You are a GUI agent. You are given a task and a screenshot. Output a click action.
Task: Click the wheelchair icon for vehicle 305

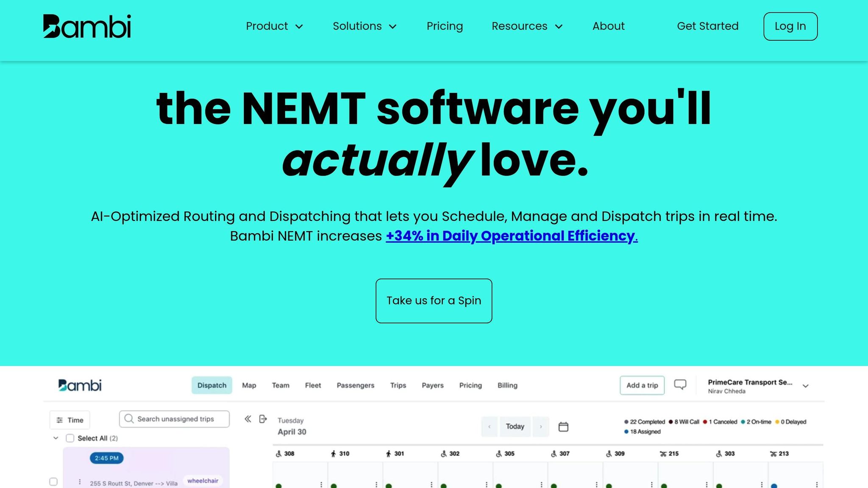(499, 454)
